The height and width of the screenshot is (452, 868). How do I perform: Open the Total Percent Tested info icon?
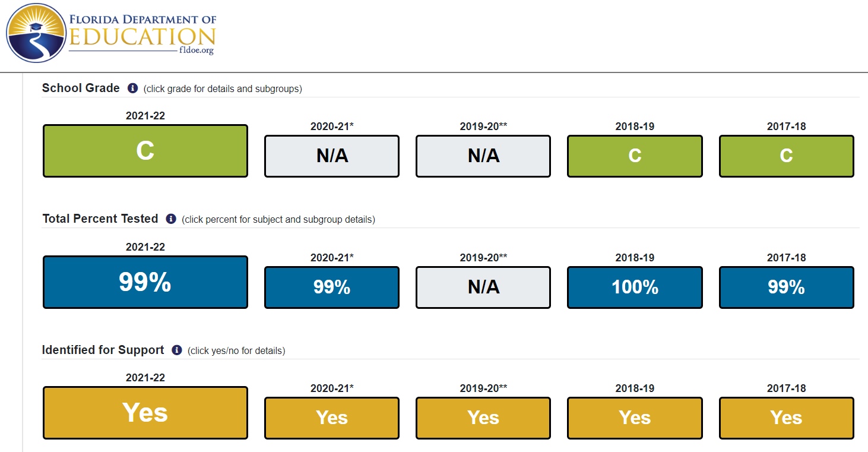[171, 219]
